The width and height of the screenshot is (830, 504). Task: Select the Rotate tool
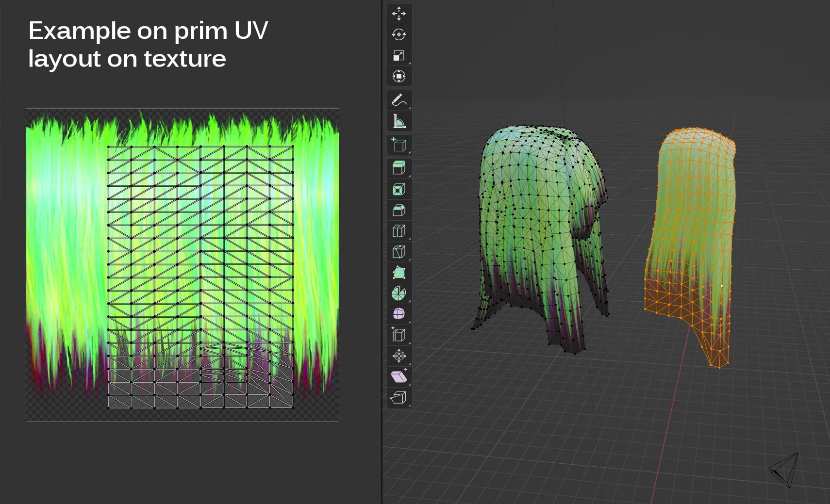399,34
